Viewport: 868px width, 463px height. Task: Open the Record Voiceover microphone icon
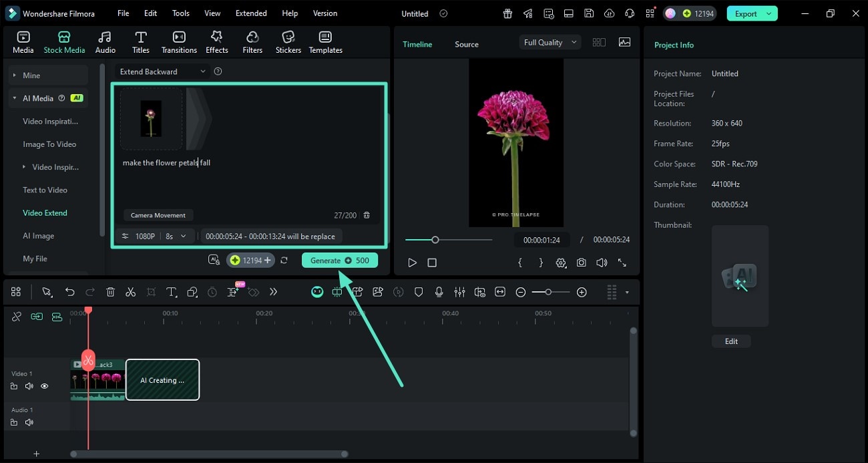point(439,292)
